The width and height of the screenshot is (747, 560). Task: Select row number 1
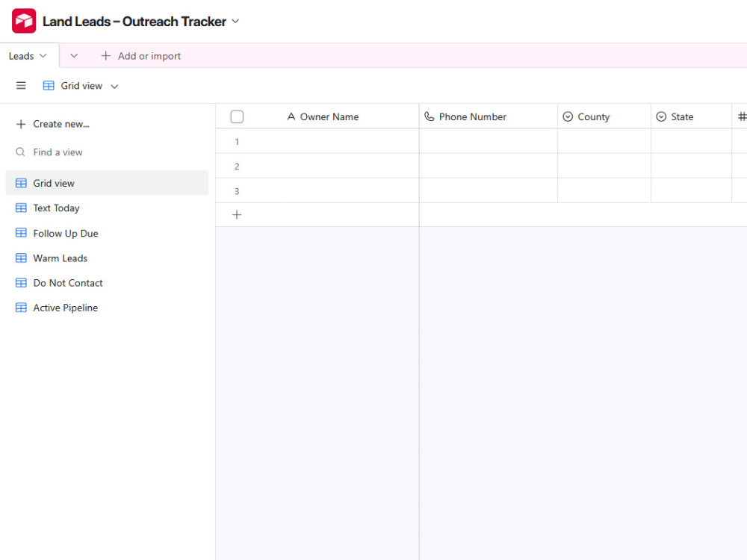click(237, 142)
